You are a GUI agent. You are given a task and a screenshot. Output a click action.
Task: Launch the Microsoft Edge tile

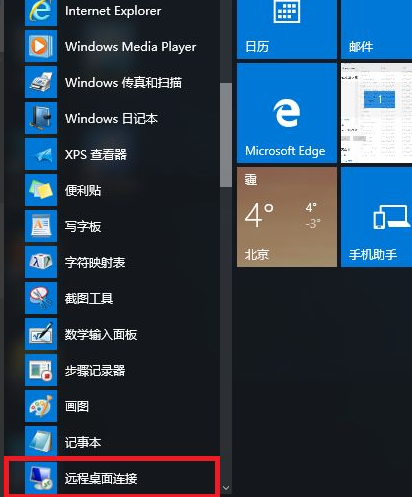(x=287, y=113)
